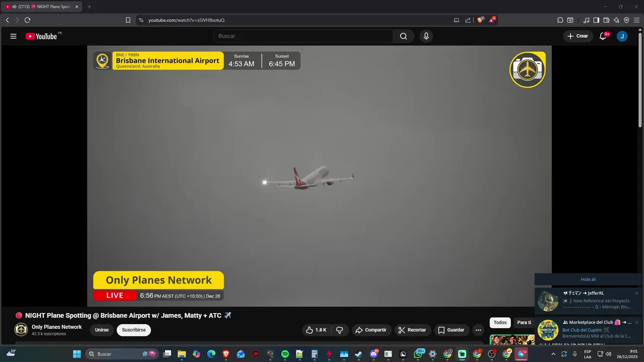The width and height of the screenshot is (644, 362).
Task: Open the Only Planes Network channel name
Action: tap(56, 327)
